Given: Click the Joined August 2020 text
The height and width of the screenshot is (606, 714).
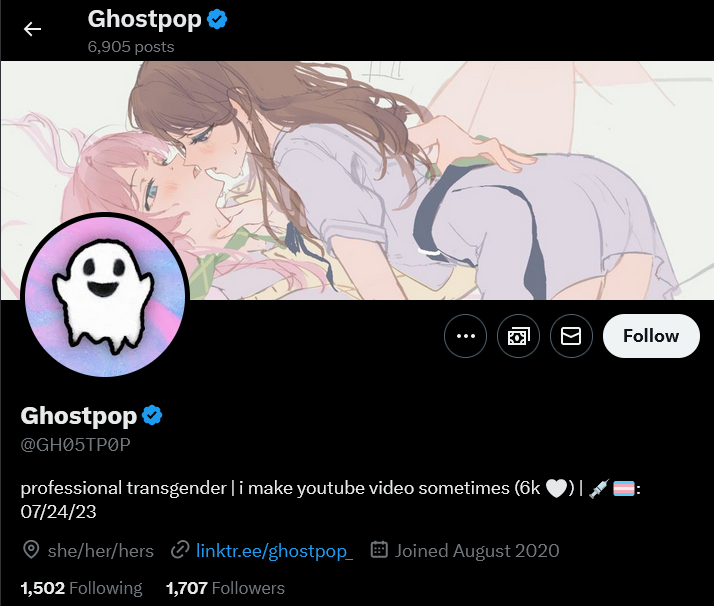Looking at the screenshot, I should (x=477, y=550).
